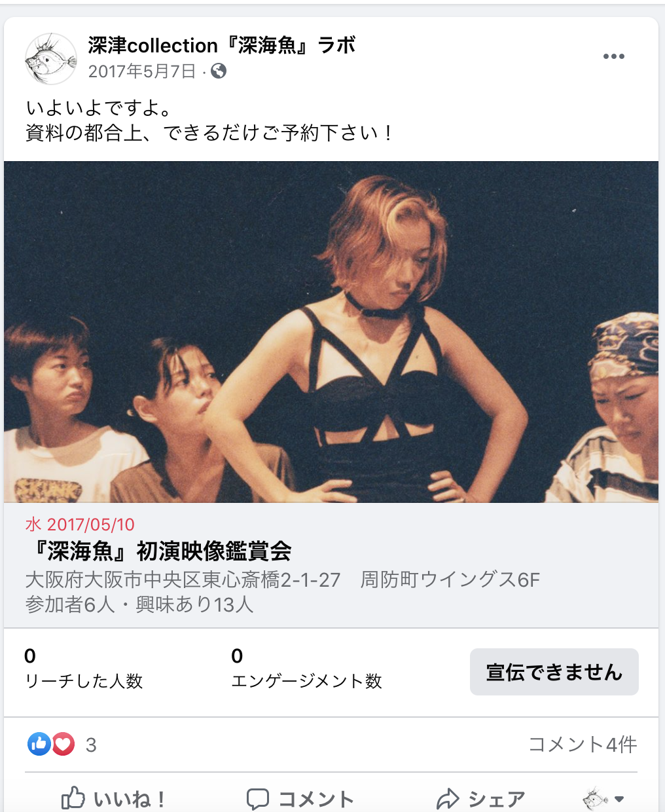Click the 宣伝できません button
This screenshot has height=812, width=665.
(554, 672)
